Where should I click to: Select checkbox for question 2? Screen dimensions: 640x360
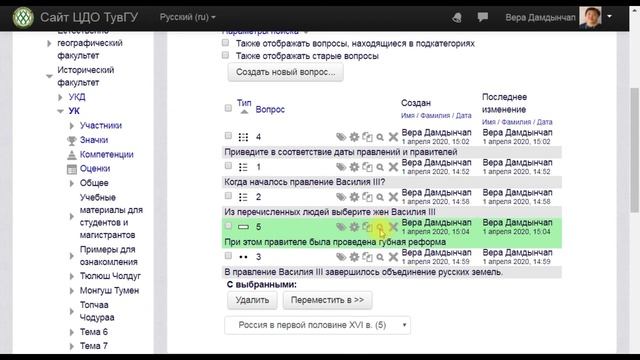point(228,196)
